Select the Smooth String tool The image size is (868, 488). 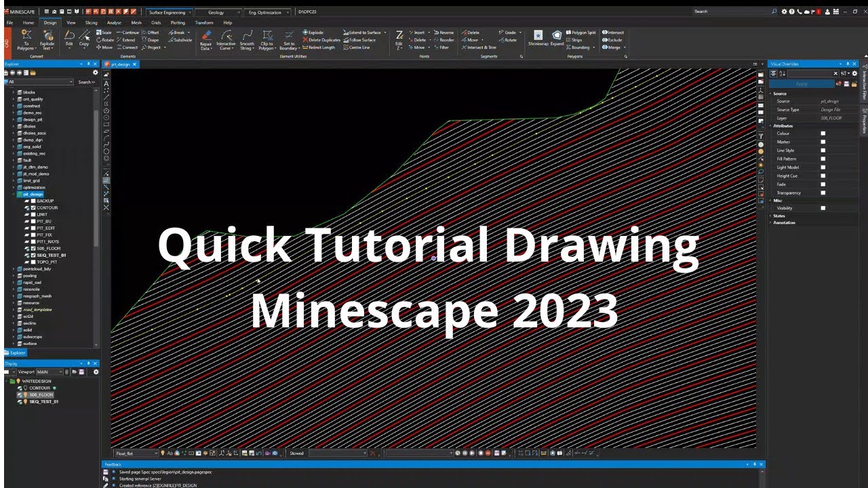[247, 40]
